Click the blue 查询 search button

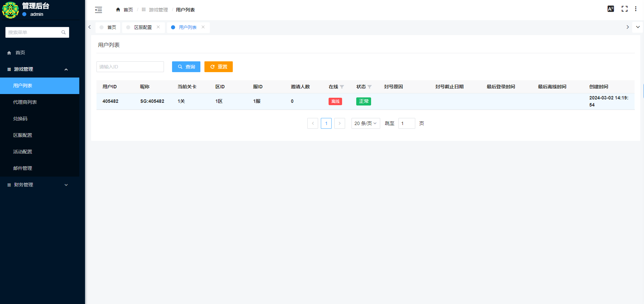(186, 67)
